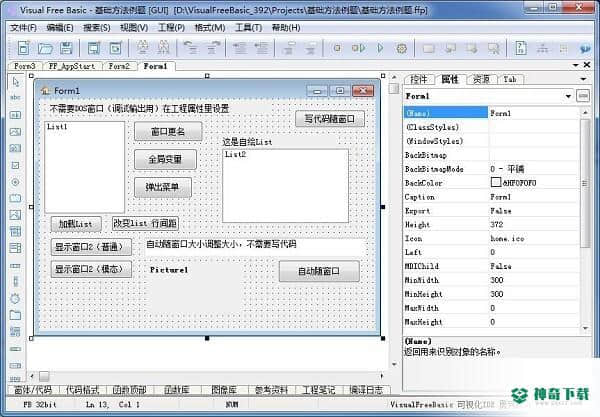Select the radio Option button control tool
Image resolution: width=600 pixels, height=417 pixels.
click(x=15, y=182)
